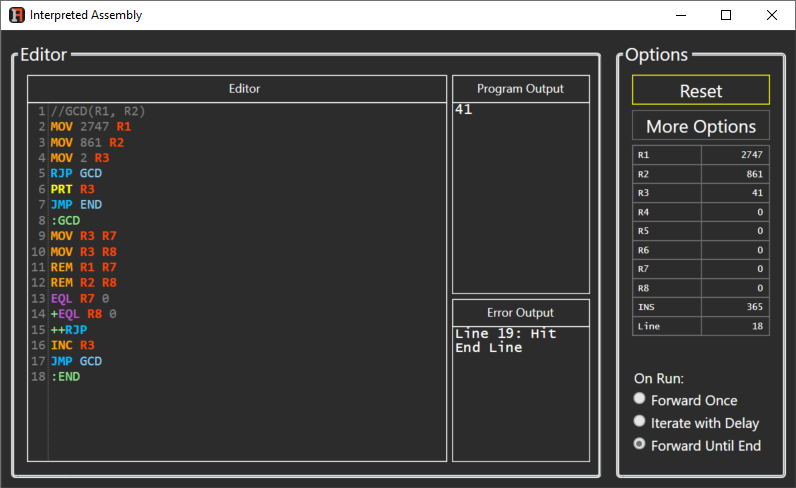Click code line 'MOV 2747 R1'
This screenshot has height=488, width=796.
pos(90,126)
